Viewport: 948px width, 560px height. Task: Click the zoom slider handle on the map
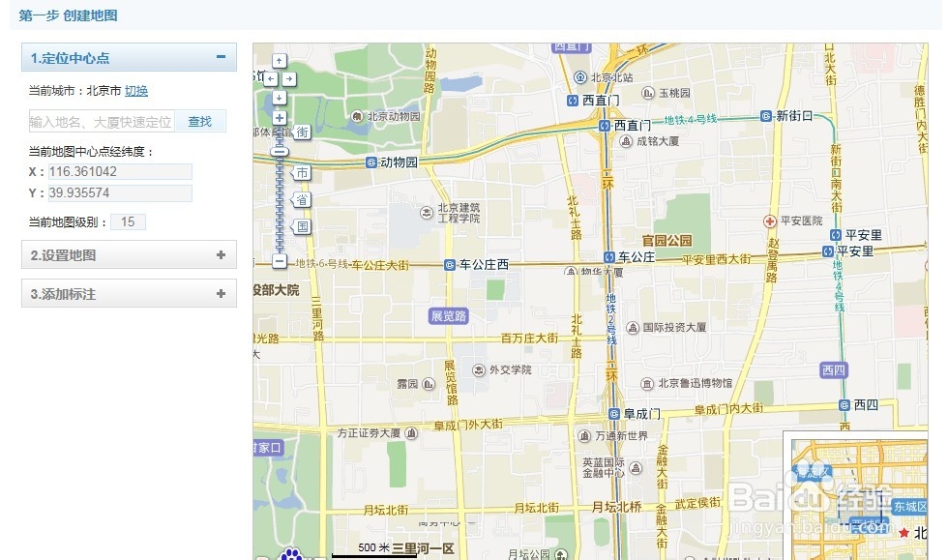pyautogui.click(x=280, y=151)
